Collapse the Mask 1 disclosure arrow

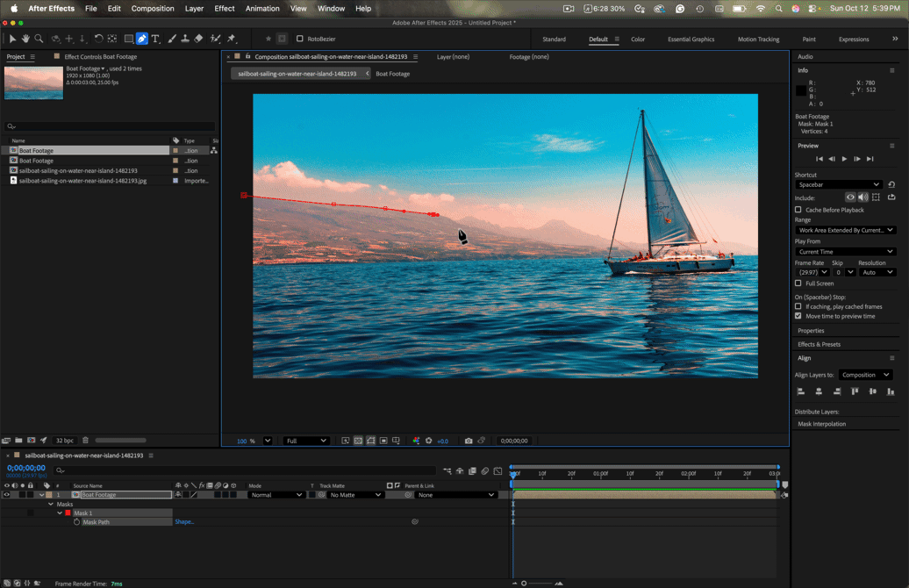(60, 513)
